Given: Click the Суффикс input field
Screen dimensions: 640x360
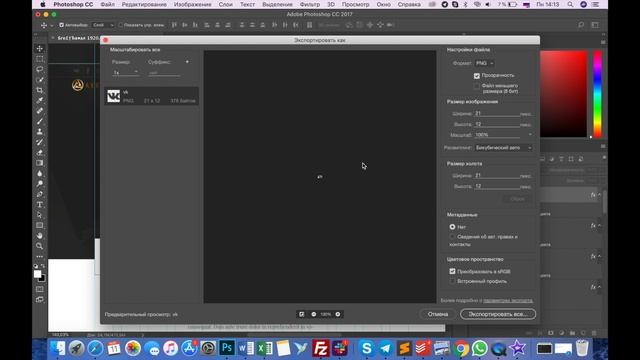Looking at the screenshot, I should [164, 73].
